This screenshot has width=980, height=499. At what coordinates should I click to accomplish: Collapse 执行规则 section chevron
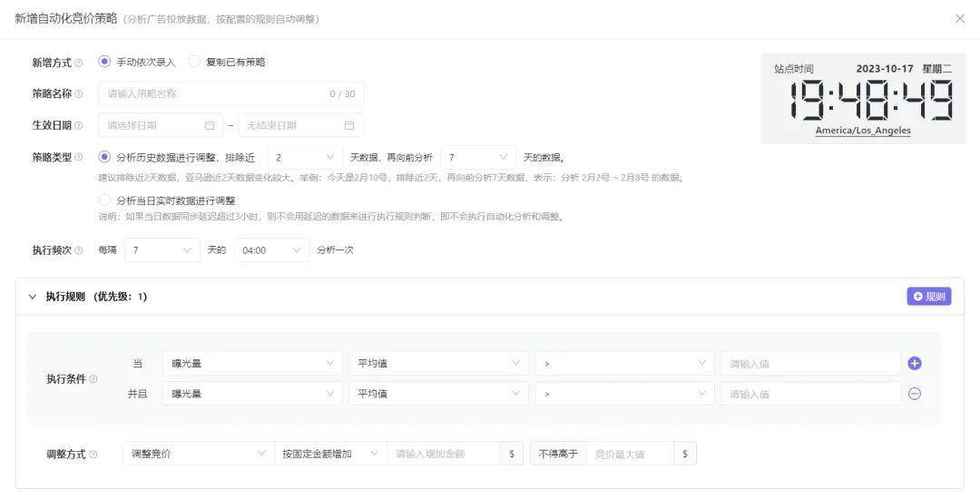point(33,297)
